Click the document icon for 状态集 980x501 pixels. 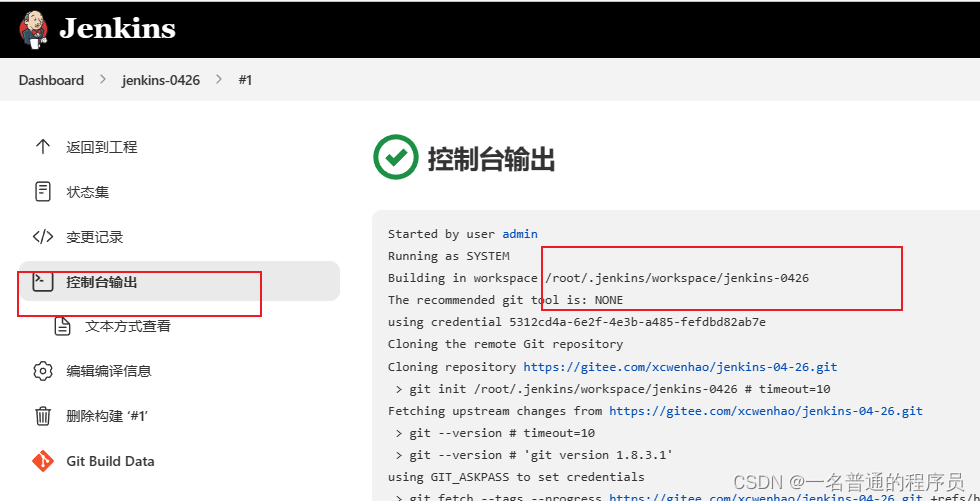[42, 192]
